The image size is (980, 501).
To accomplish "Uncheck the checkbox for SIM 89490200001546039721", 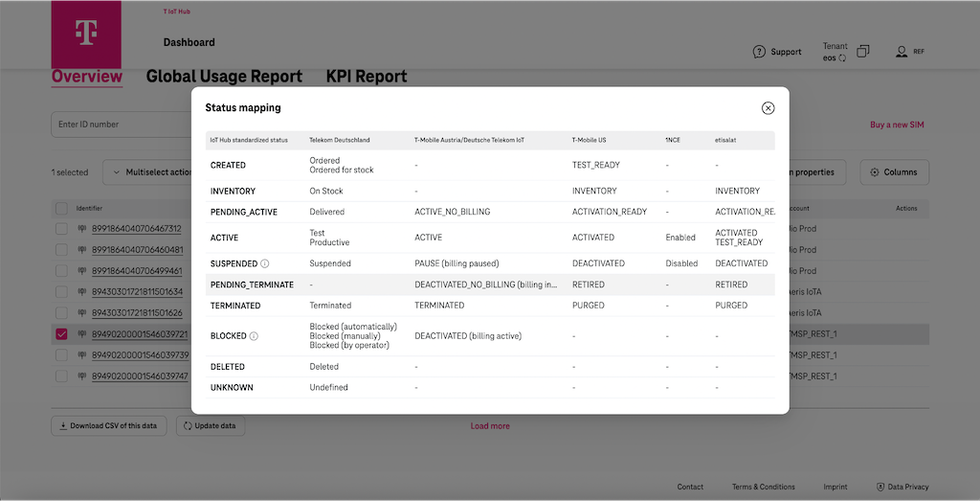I will point(62,334).
